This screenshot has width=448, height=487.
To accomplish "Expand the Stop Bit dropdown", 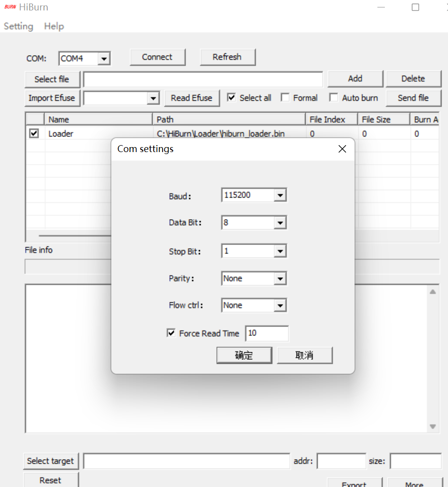I will 280,251.
